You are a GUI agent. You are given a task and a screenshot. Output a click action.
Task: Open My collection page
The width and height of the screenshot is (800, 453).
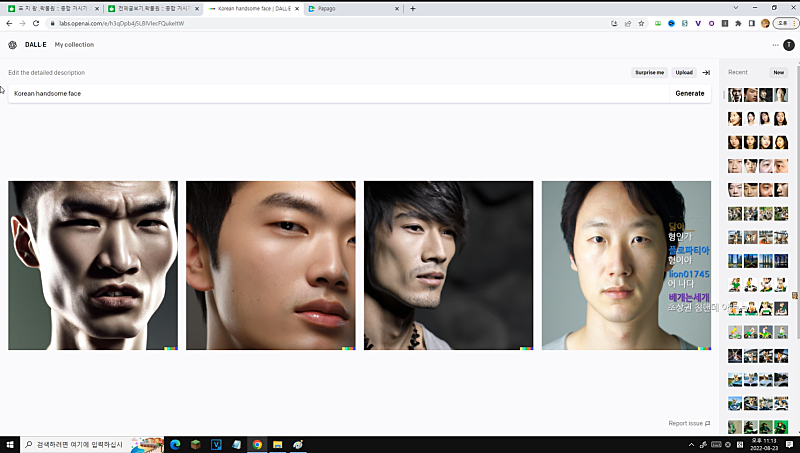[x=74, y=45]
